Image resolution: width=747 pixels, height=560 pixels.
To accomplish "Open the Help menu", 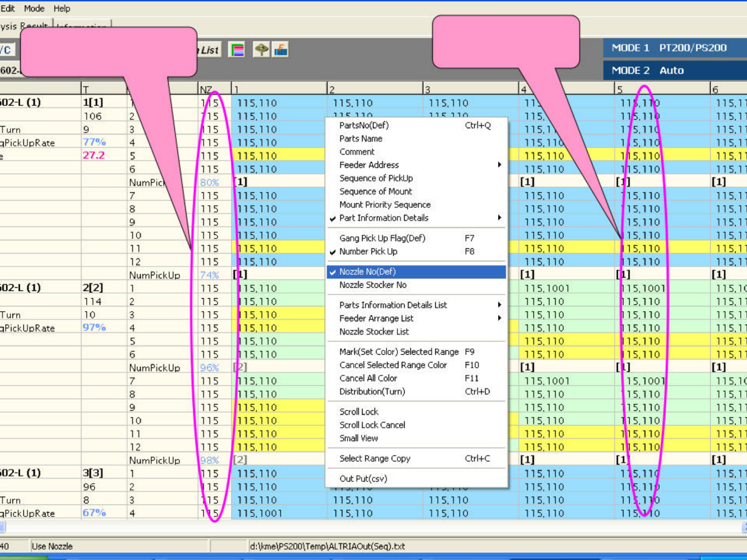I will point(62,8).
